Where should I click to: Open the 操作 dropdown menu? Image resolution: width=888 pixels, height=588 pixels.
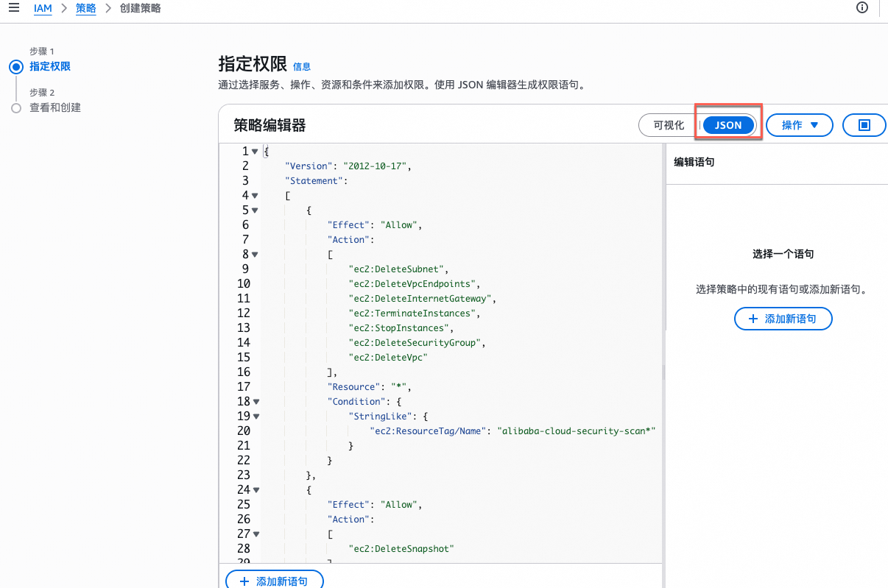click(x=800, y=125)
